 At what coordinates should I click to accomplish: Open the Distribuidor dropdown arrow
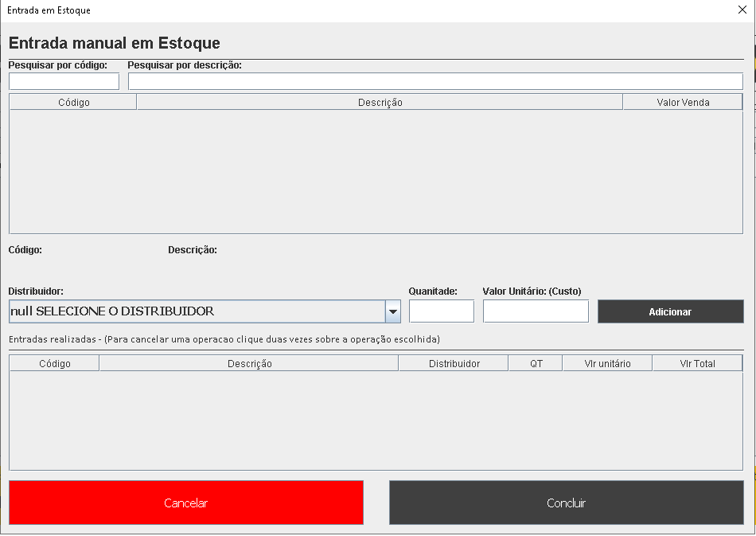pos(392,311)
